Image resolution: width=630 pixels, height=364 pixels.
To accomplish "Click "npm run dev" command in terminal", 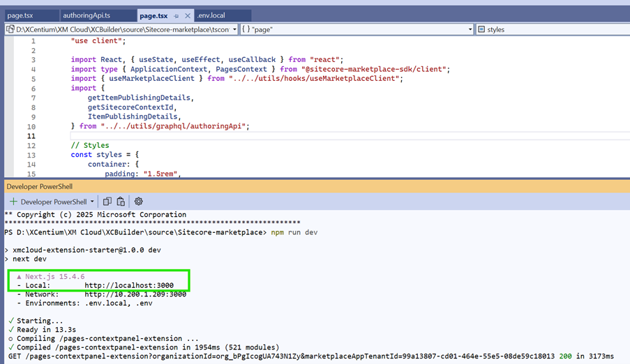I will pos(294,232).
